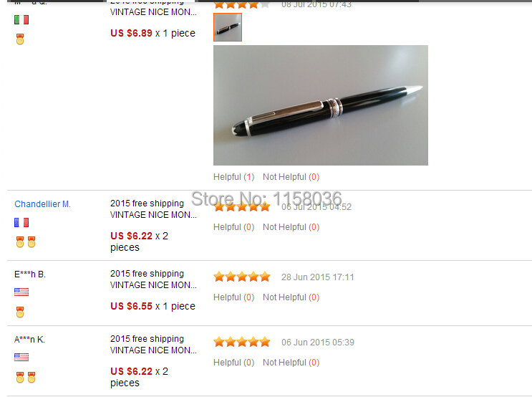
Task: Click Helpful on the 06 Jul 2015 review
Action: coord(233,227)
